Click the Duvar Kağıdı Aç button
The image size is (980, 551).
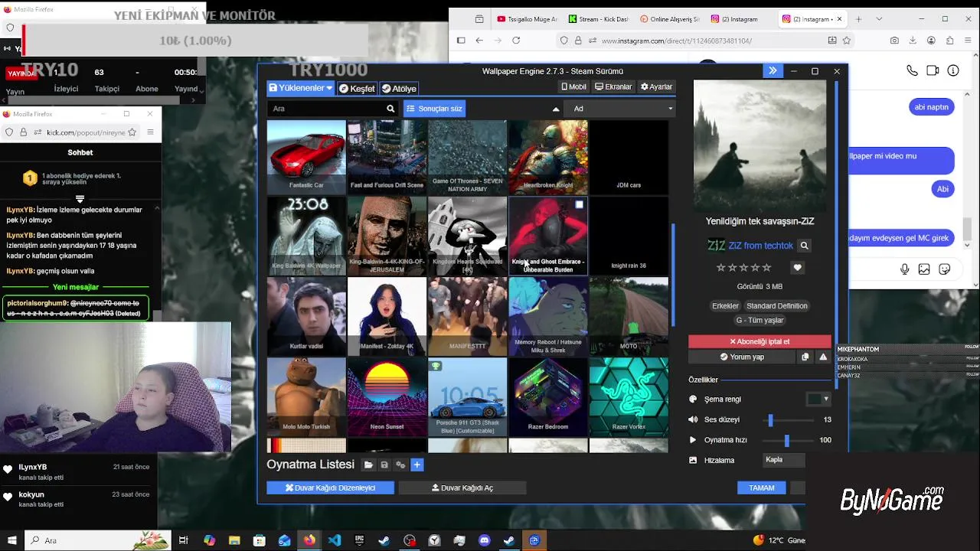(x=462, y=487)
